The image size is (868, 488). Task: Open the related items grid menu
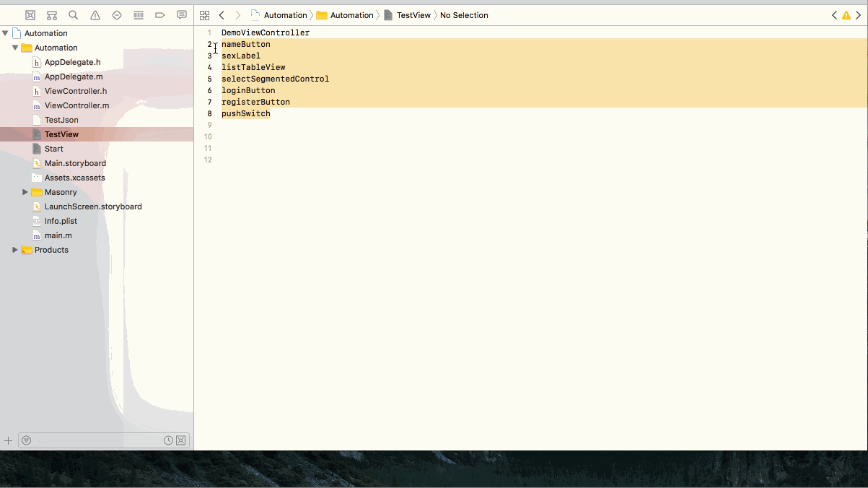pyautogui.click(x=204, y=15)
